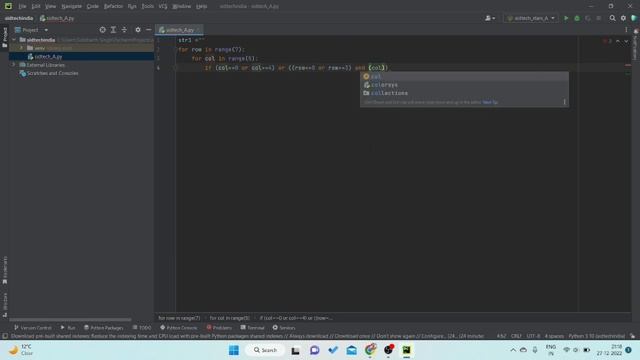Open Version Control tool window
The image size is (640, 360).
pos(33,328)
